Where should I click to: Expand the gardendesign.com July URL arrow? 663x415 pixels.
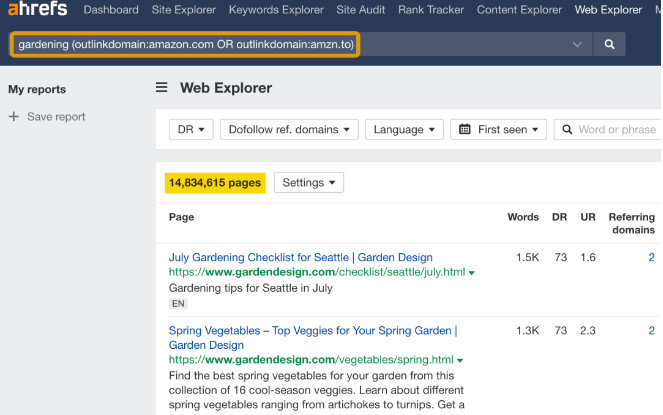(472, 273)
